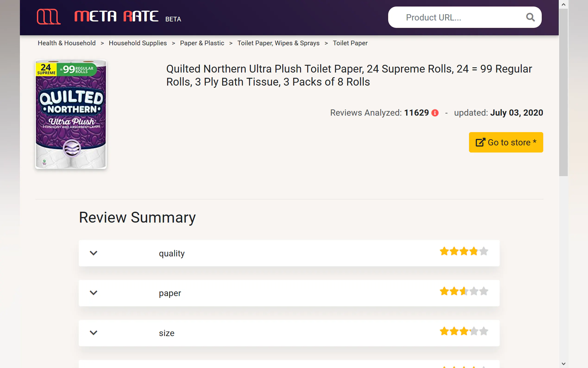Click the Meta Rate logo icon
This screenshot has height=368, width=588.
pos(49,16)
